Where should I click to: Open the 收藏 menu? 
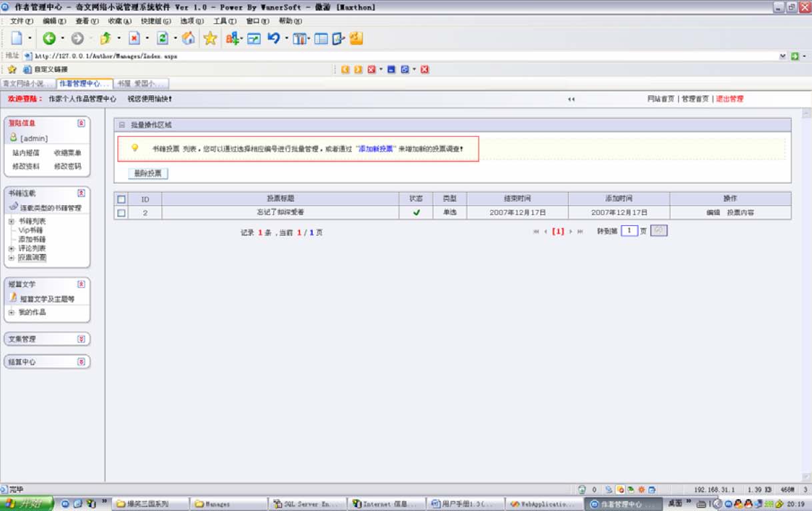click(119, 21)
